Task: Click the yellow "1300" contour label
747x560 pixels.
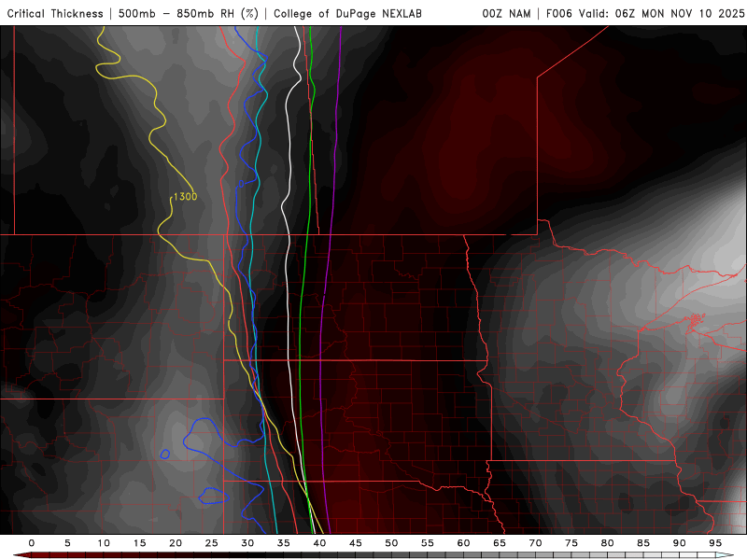Action: (185, 197)
